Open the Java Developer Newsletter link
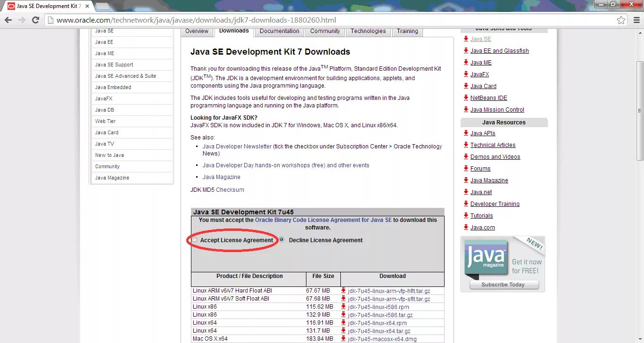644x343 pixels. click(237, 147)
